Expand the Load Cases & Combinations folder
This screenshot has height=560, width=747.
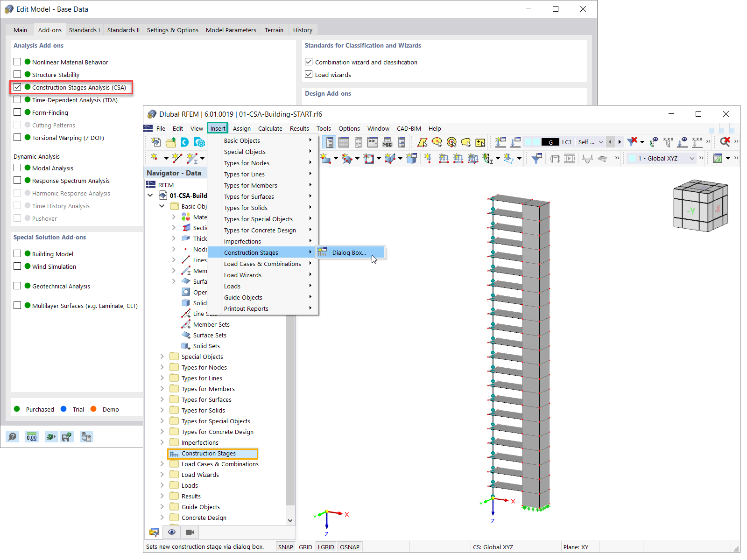tap(162, 464)
